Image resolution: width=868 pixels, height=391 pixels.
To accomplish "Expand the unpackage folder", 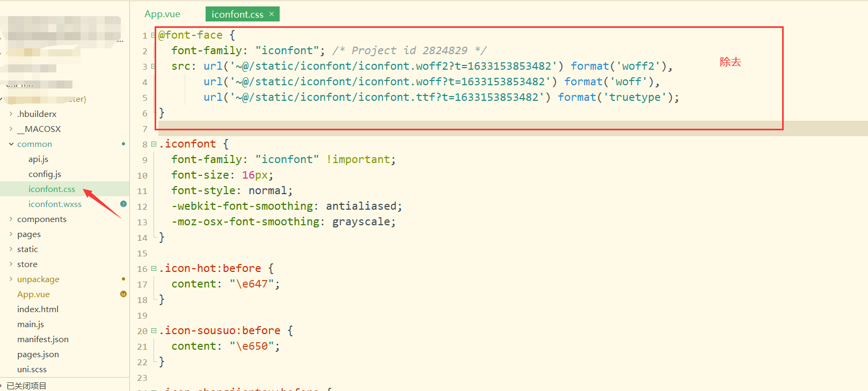I will 11,279.
